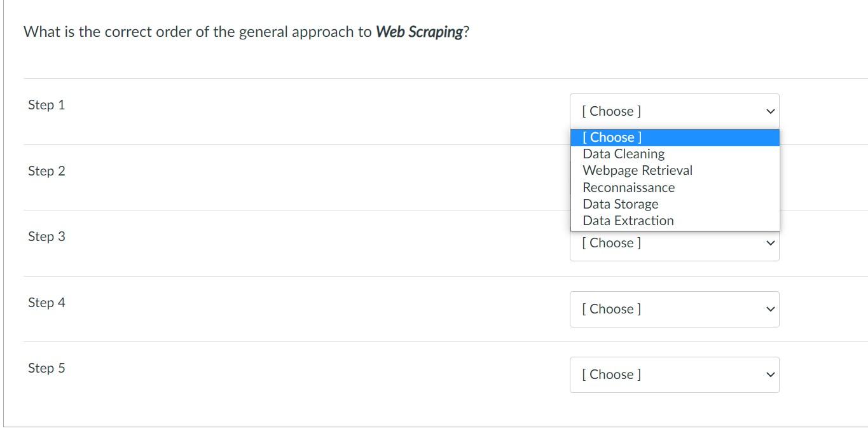The width and height of the screenshot is (868, 433).
Task: Choose Data Extraction from the list
Action: tap(675, 221)
